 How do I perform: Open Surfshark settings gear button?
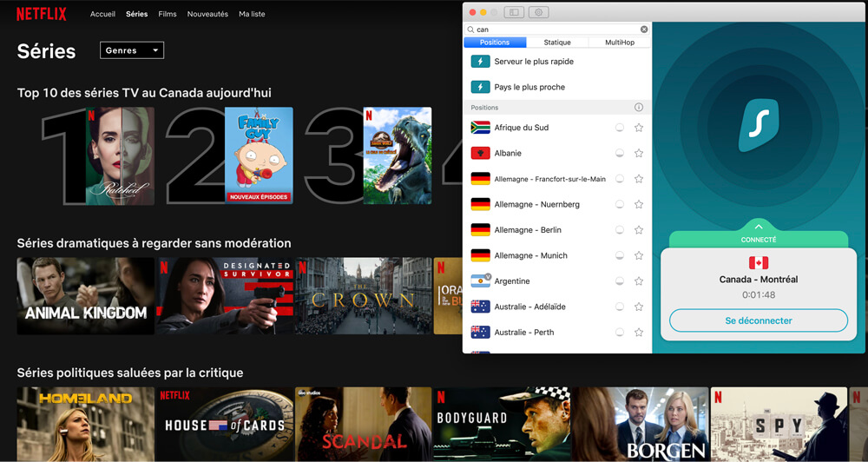pos(539,12)
